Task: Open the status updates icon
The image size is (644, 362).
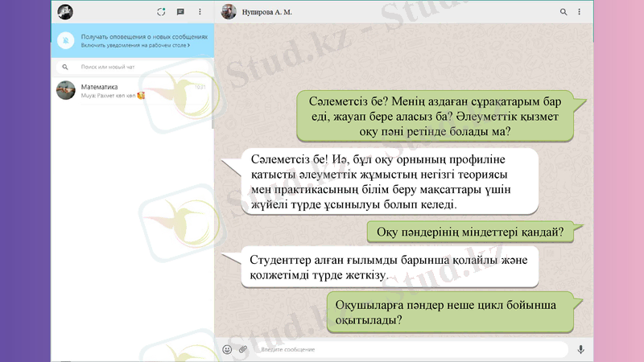Action: [x=162, y=12]
